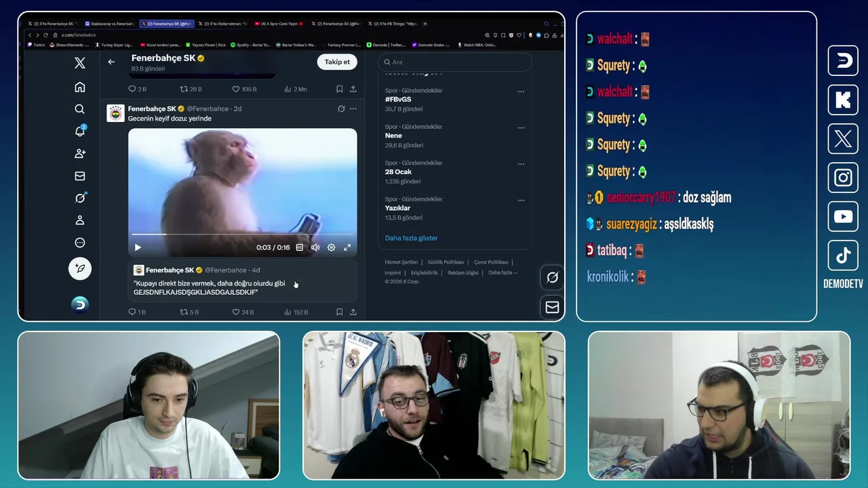Open more options for 28 Ocak trend
868x488 pixels.
tap(521, 163)
